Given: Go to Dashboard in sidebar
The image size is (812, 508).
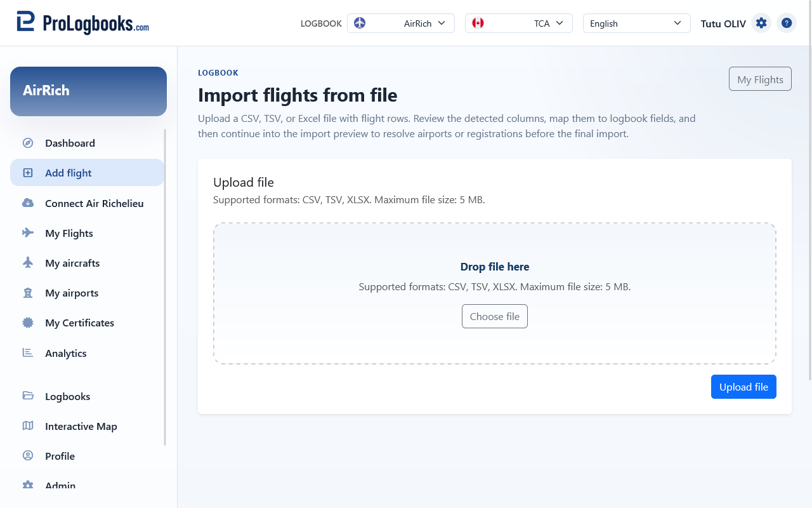Looking at the screenshot, I should point(87,143).
